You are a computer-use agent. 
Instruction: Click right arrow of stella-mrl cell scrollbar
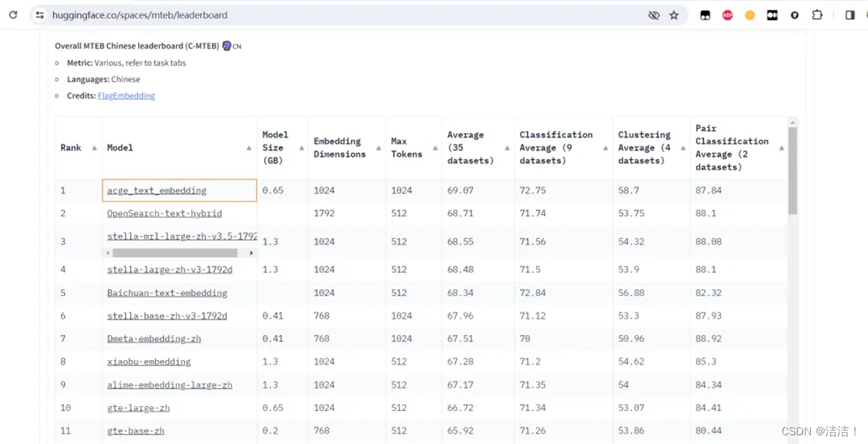pos(251,253)
